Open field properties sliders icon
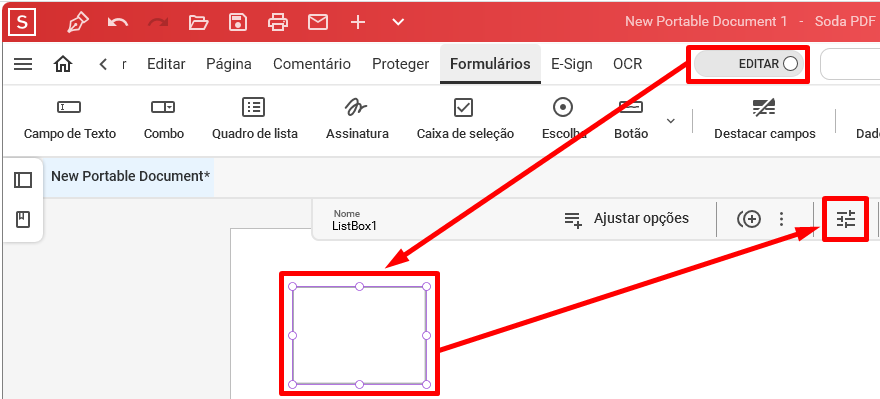 pos(846,219)
